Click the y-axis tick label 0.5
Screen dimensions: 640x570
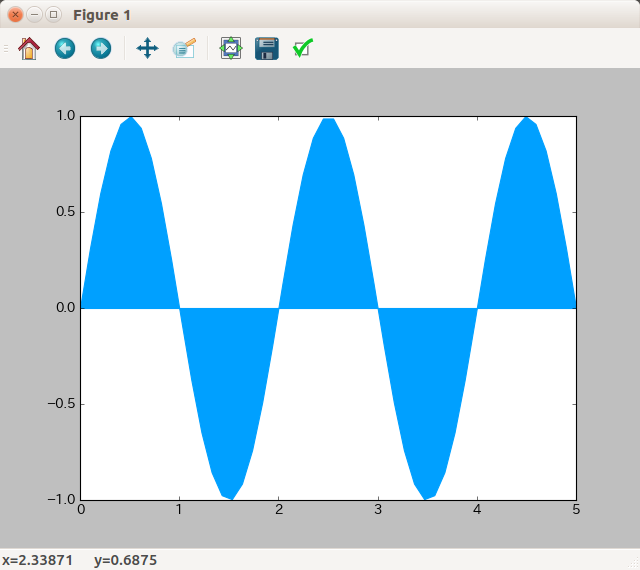click(x=64, y=212)
